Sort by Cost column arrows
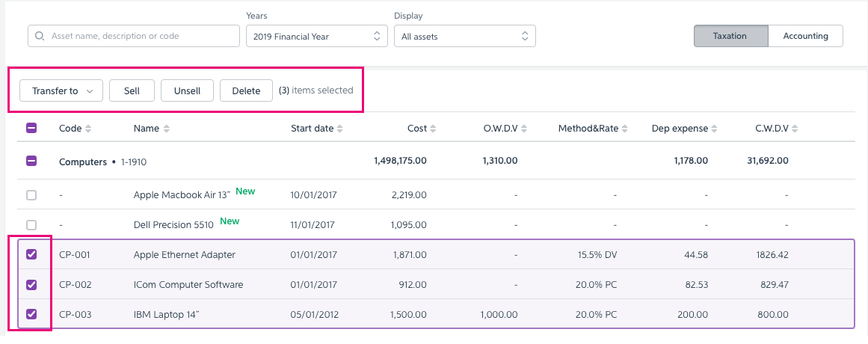868x344 pixels. 434,129
